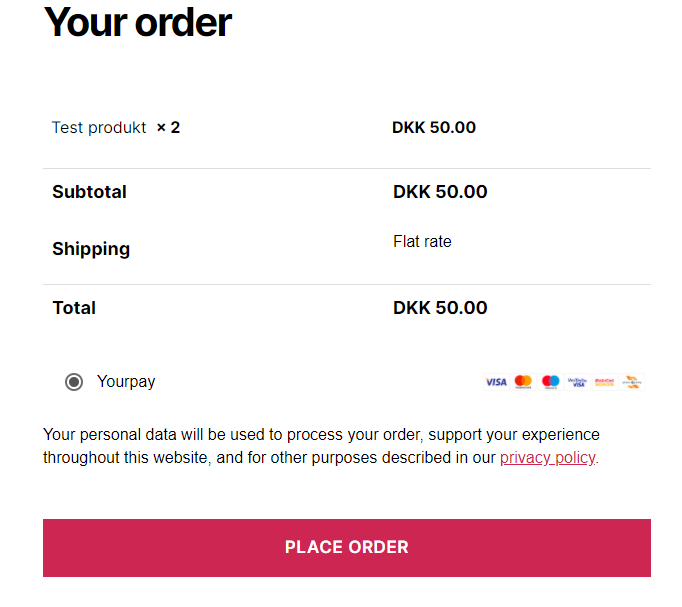Click the Total row label

74,308
